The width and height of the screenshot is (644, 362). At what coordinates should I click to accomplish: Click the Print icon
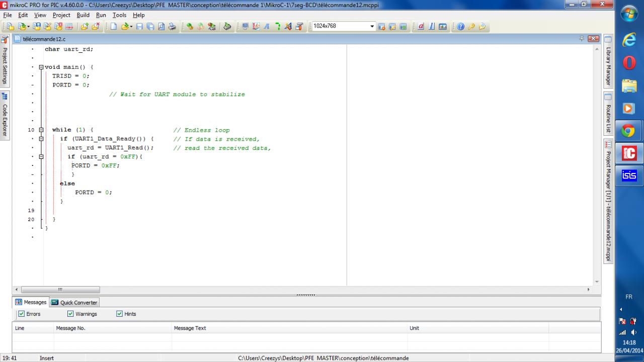pos(172,26)
